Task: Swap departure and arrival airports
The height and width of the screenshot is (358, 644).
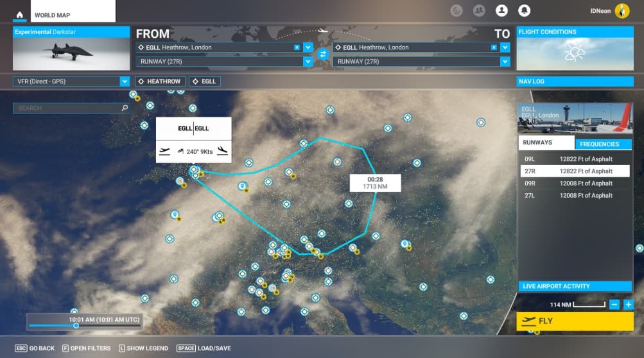Action: pos(323,55)
